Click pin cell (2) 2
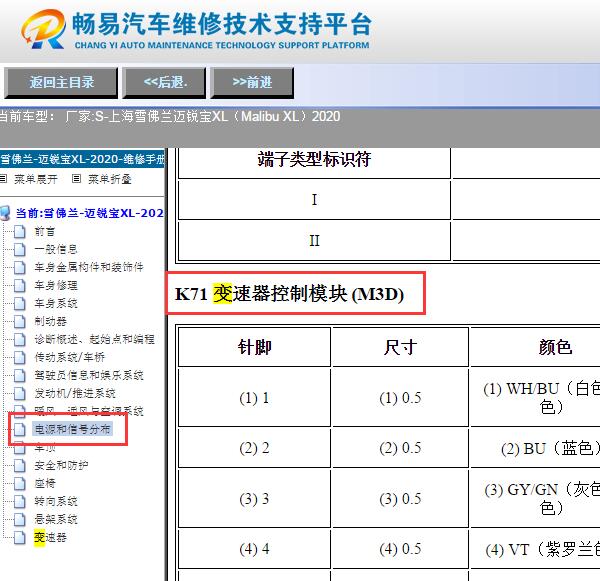Image resolution: width=600 pixels, height=581 pixels. pyautogui.click(x=254, y=448)
